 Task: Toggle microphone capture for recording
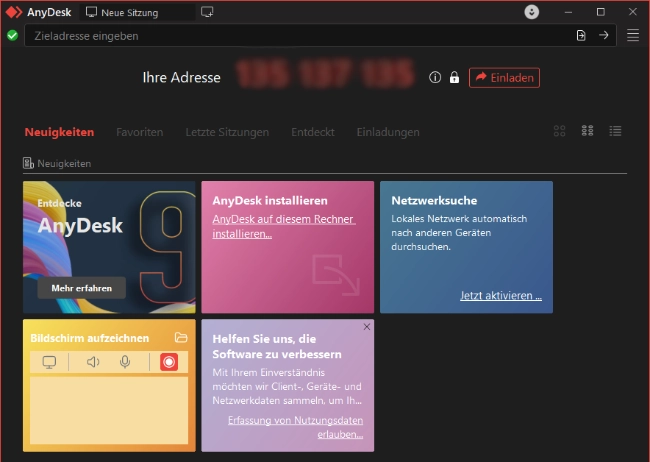click(x=125, y=362)
